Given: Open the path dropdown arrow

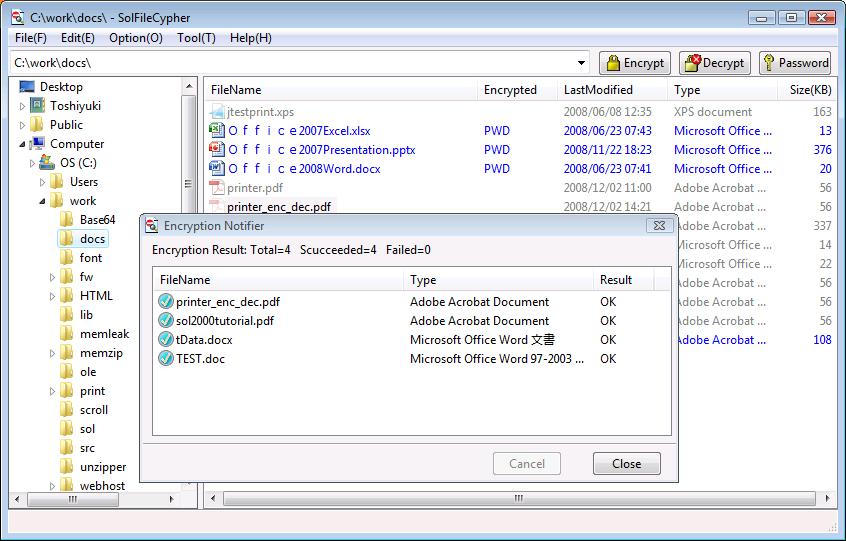Looking at the screenshot, I should (581, 63).
